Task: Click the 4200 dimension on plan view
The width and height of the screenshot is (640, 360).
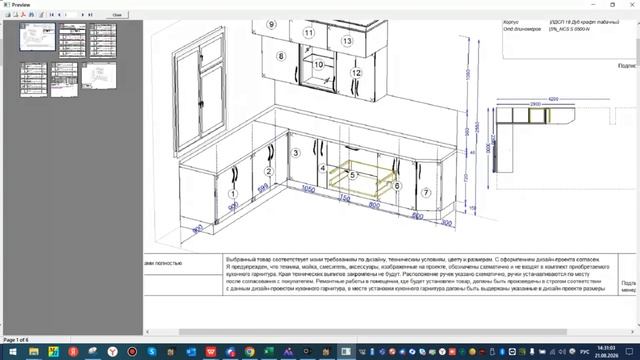Action: click(x=553, y=99)
